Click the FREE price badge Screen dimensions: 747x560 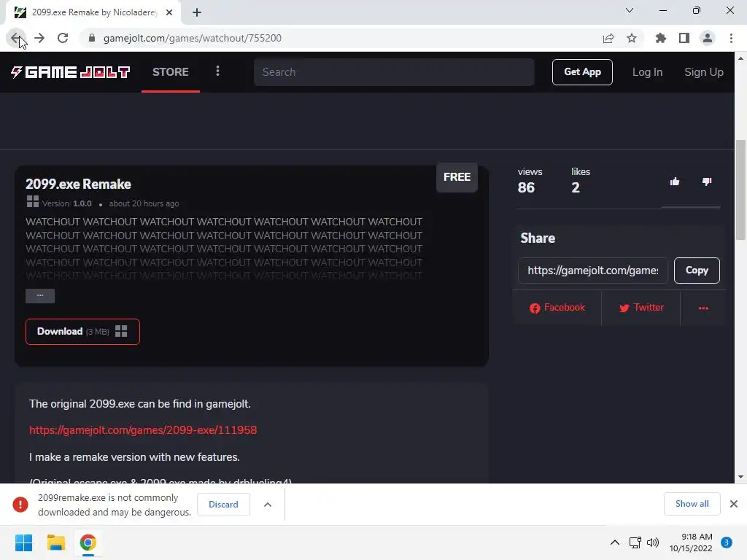tap(457, 177)
